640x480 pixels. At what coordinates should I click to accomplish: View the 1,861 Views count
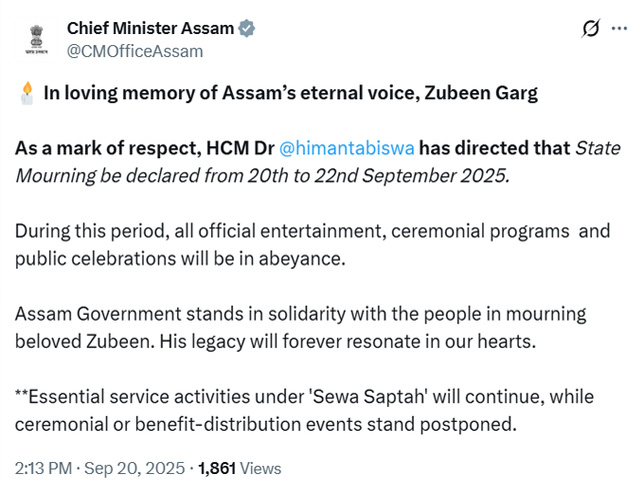[x=240, y=468]
